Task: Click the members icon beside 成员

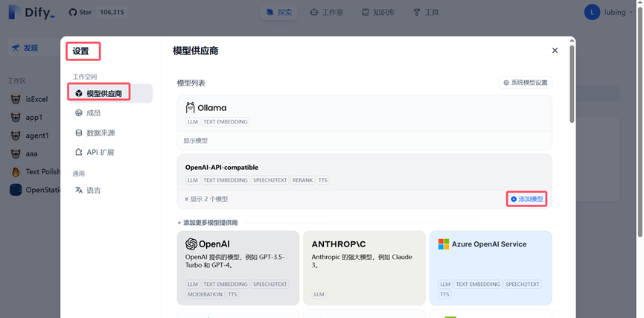Action: pos(79,113)
